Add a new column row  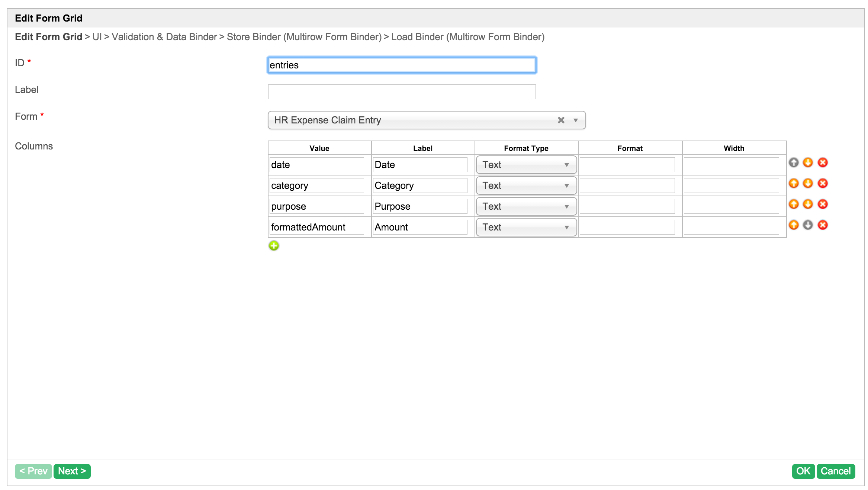coord(274,245)
